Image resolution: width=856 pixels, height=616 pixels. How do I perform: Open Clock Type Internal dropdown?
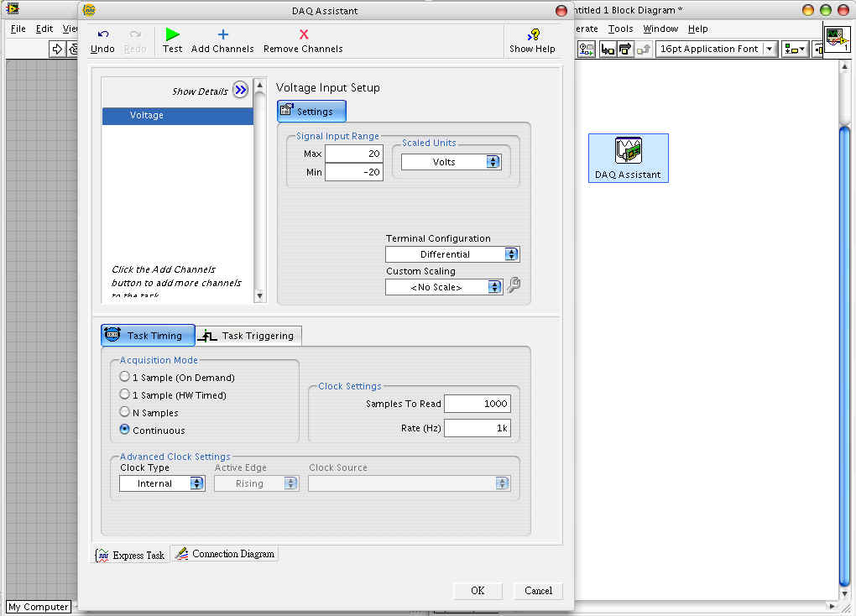pyautogui.click(x=162, y=483)
